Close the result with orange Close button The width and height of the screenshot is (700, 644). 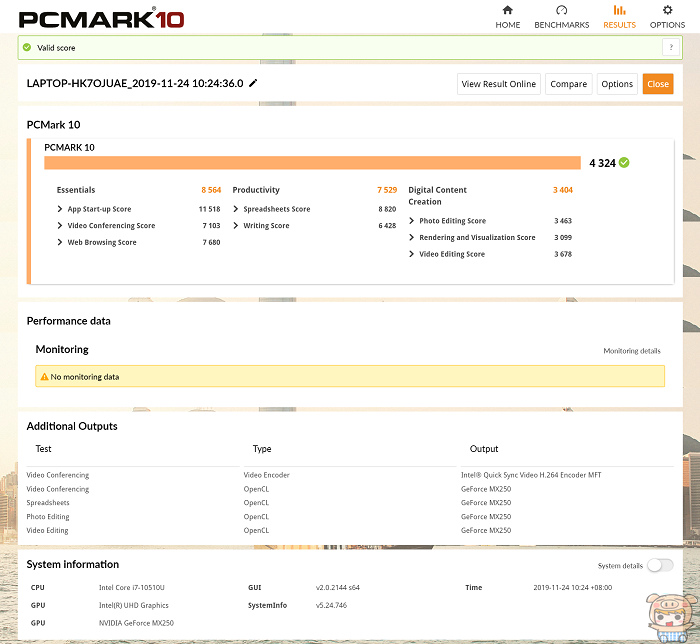tap(658, 84)
